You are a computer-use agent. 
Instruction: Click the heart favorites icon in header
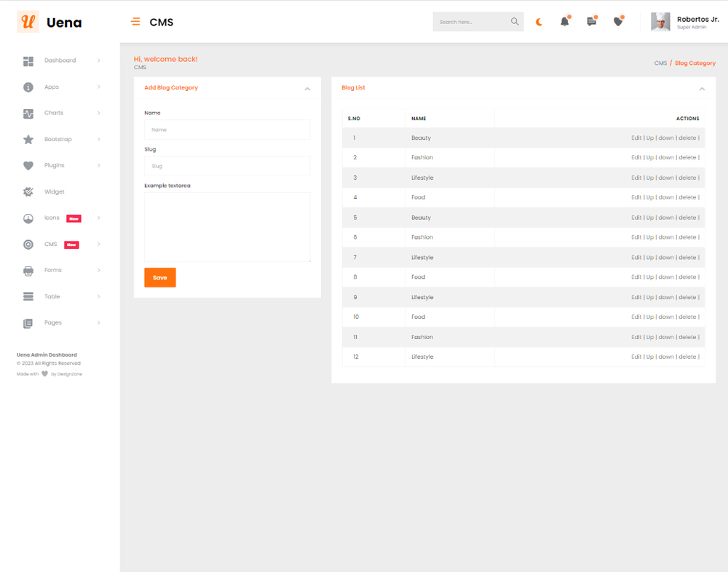[618, 22]
